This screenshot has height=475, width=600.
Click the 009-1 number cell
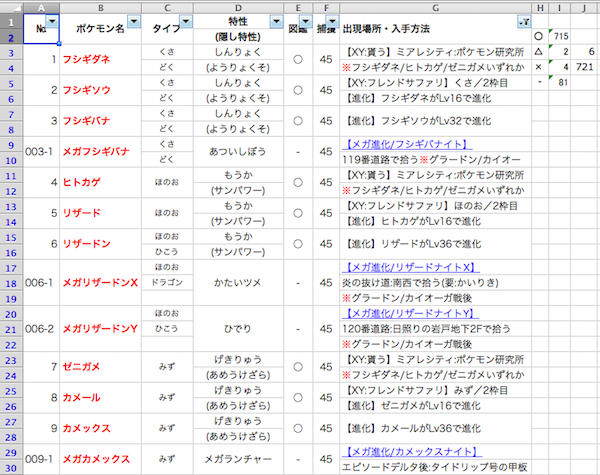tap(41, 459)
